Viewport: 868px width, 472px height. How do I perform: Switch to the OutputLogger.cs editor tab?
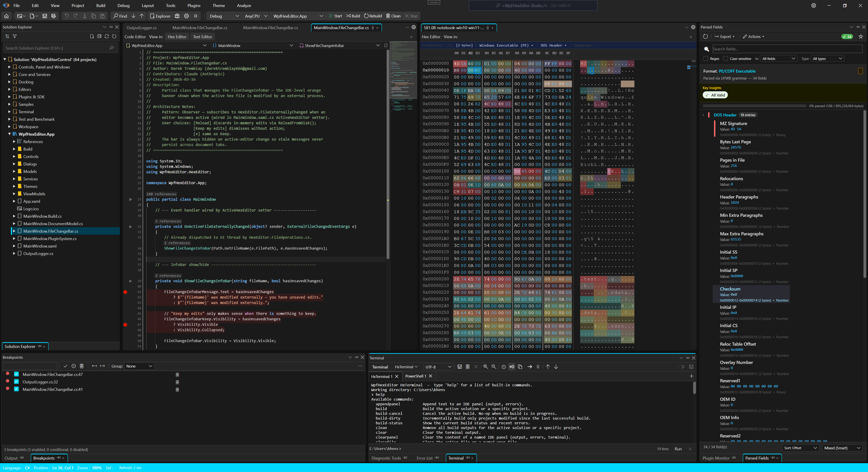pos(142,28)
